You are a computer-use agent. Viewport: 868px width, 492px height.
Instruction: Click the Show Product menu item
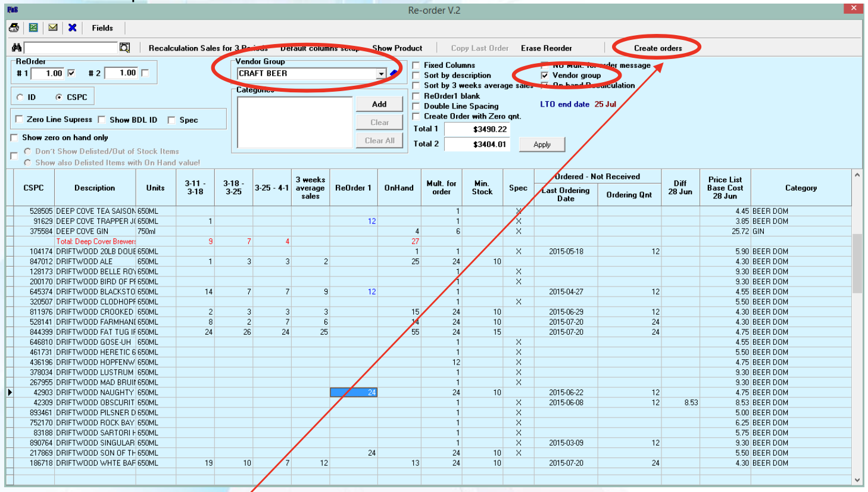[x=397, y=48]
